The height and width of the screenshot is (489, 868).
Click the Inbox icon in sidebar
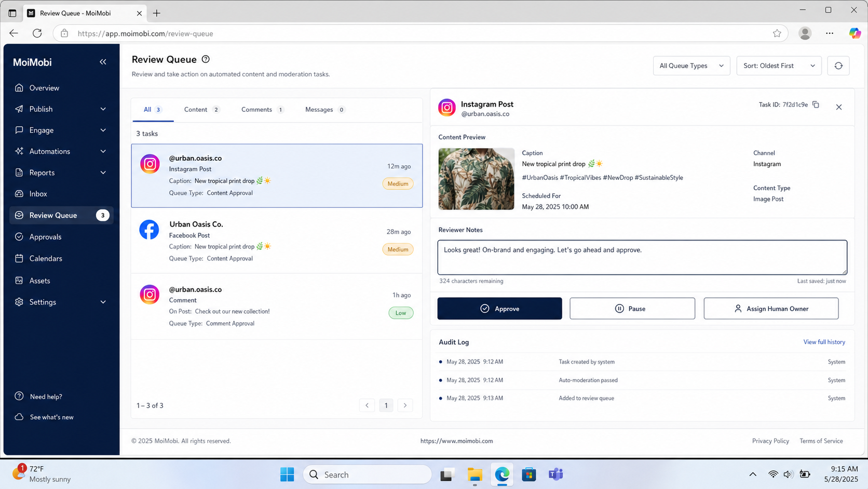tap(19, 194)
